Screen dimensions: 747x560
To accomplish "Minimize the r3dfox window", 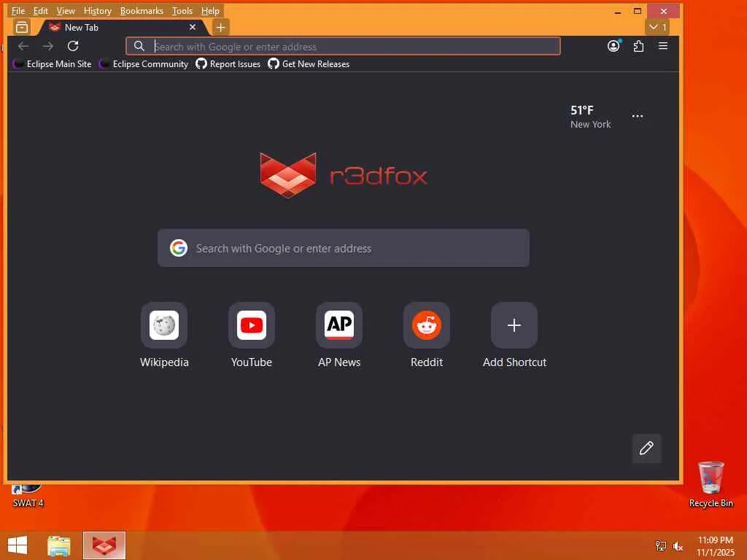I will [618, 12].
